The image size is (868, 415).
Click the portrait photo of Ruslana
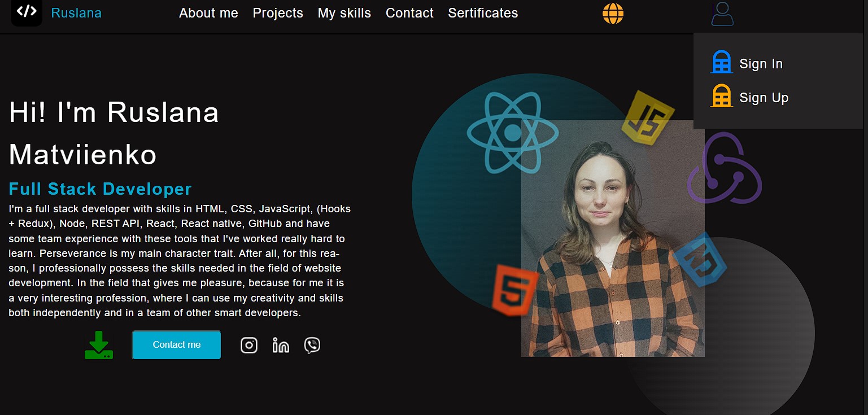click(x=613, y=238)
